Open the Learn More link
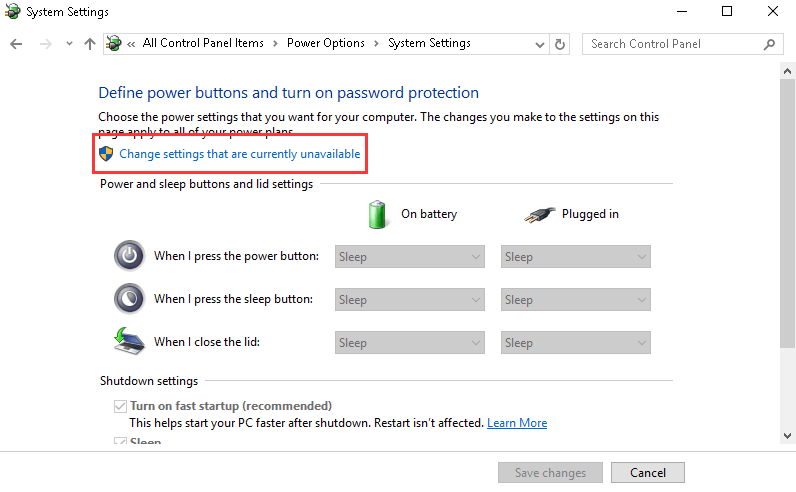796x492 pixels. pos(517,423)
